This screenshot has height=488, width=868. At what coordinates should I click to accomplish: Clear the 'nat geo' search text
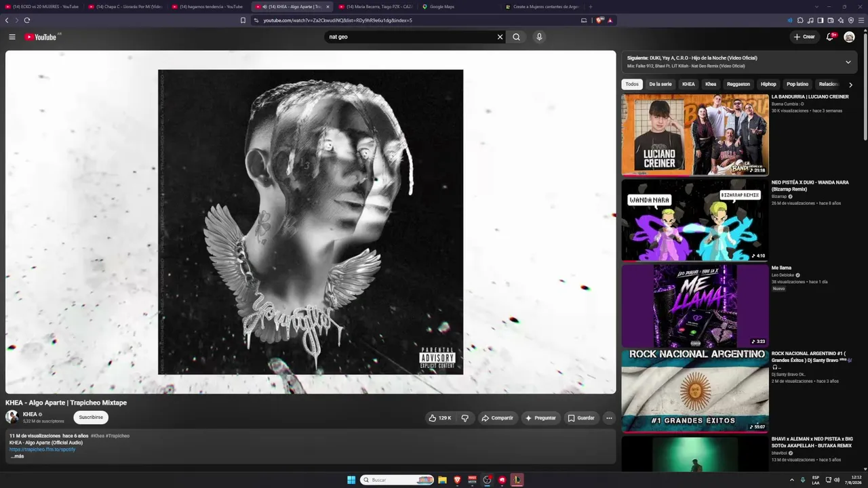[500, 37]
